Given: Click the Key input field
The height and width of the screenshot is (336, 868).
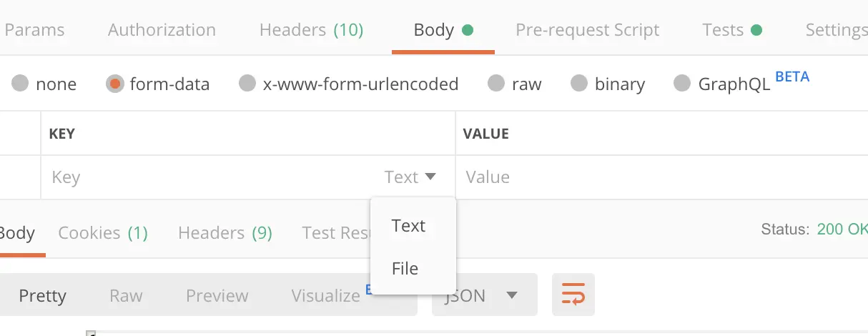Looking at the screenshot, I should 211,177.
